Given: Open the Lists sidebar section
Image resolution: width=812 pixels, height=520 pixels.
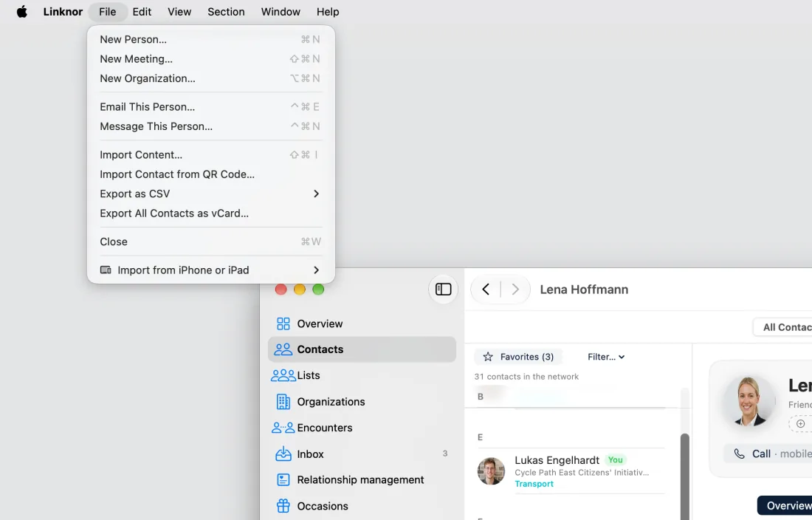Looking at the screenshot, I should 362,375.
